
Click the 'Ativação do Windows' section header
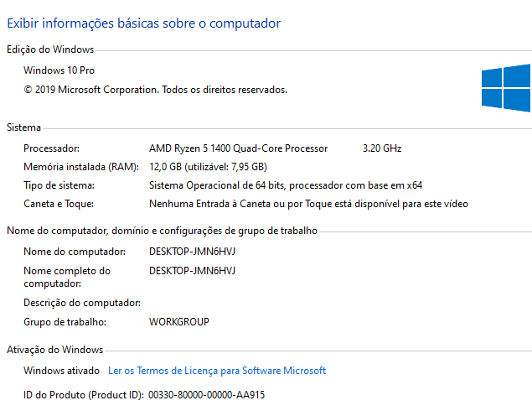55,350
